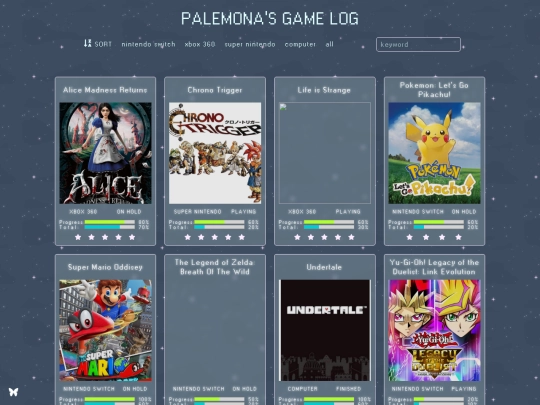The height and width of the screenshot is (405, 540).
Task: Click Pokemon Let's Go first star
Action: [x=409, y=237]
